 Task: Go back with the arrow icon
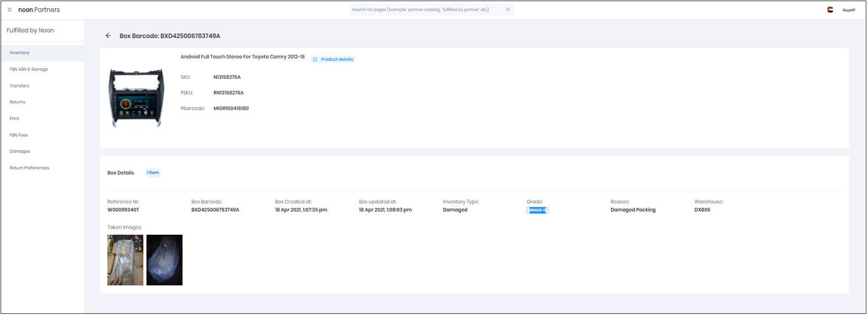click(108, 36)
